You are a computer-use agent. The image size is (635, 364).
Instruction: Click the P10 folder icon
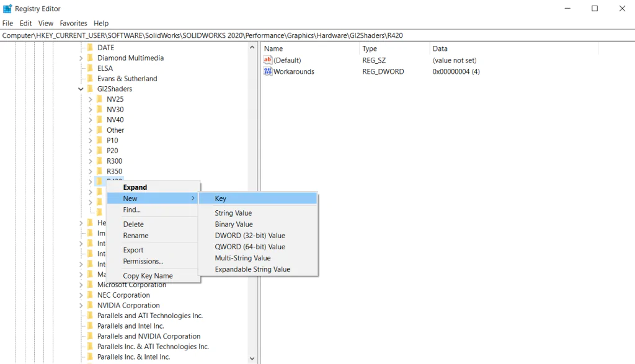tap(99, 141)
